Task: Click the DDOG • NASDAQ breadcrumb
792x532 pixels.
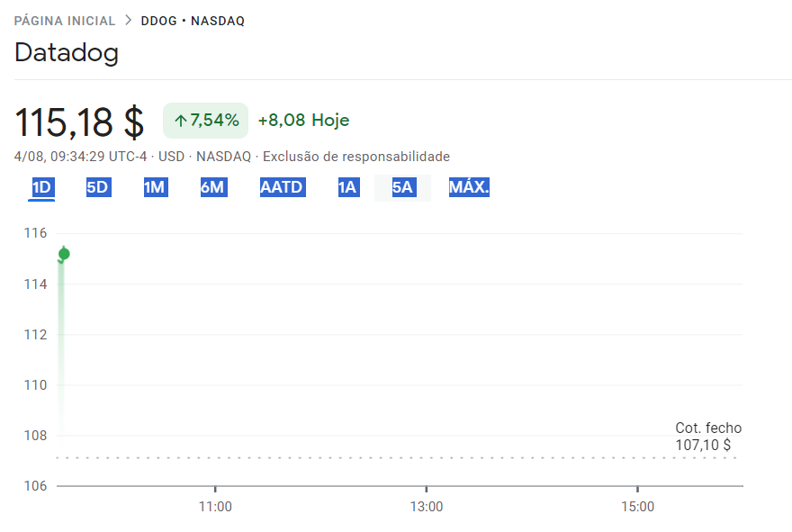Action: click(193, 21)
